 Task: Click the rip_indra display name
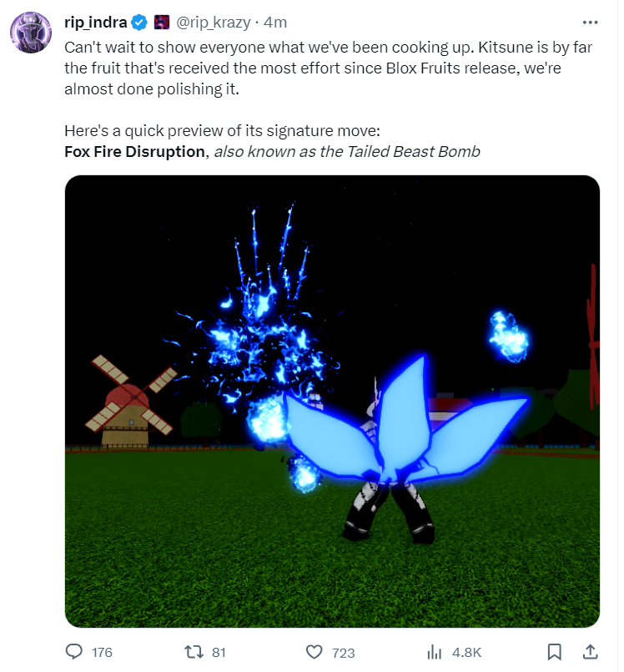(x=96, y=23)
